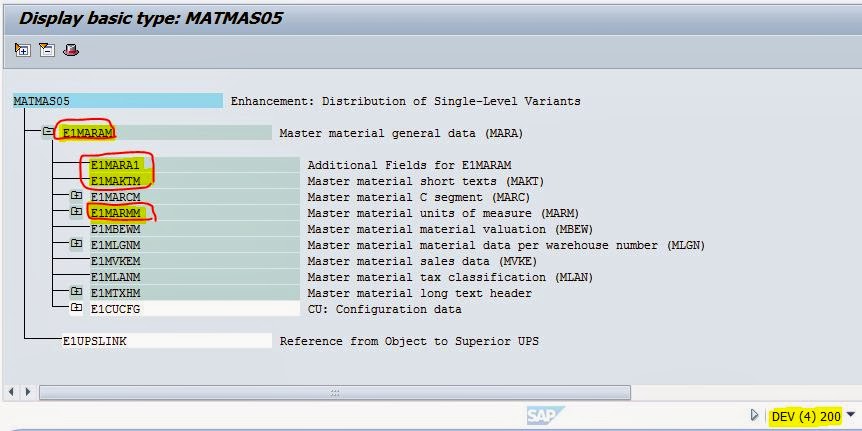Click the status bar triangle arrow icon
Screen dimensions: 862x431
pyautogui.click(x=754, y=415)
